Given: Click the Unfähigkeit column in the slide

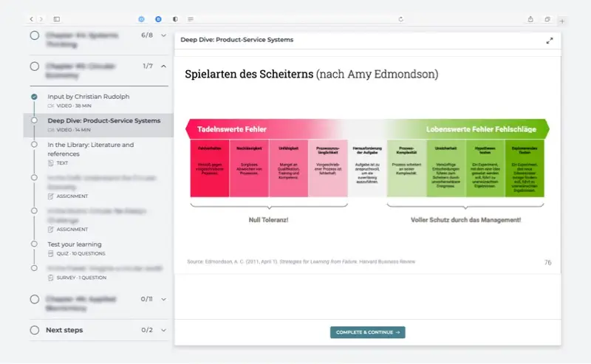Looking at the screenshot, I should coord(288,168).
